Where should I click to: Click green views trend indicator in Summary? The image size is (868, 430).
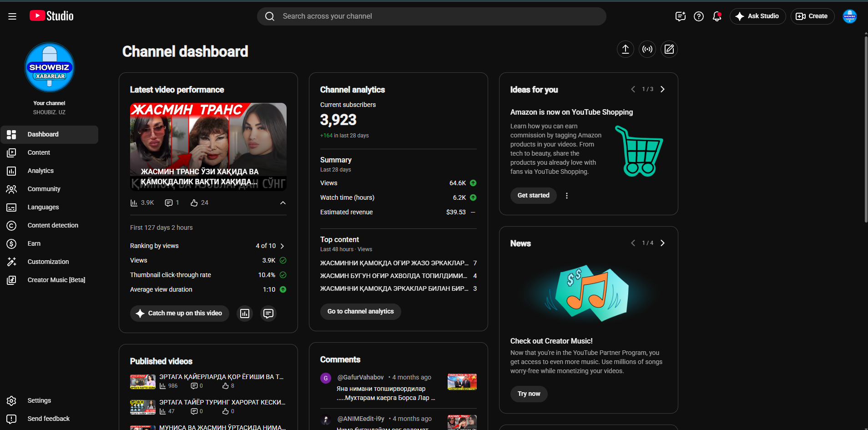(473, 183)
